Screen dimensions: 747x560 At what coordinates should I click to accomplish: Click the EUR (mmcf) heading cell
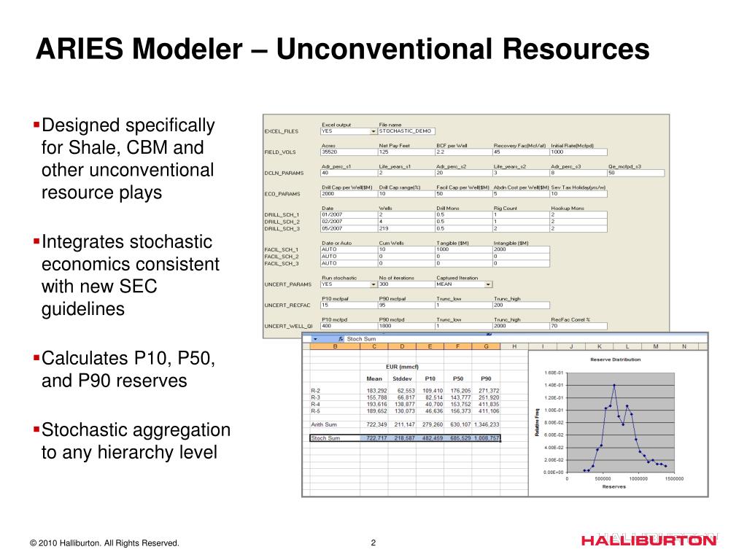pos(402,367)
